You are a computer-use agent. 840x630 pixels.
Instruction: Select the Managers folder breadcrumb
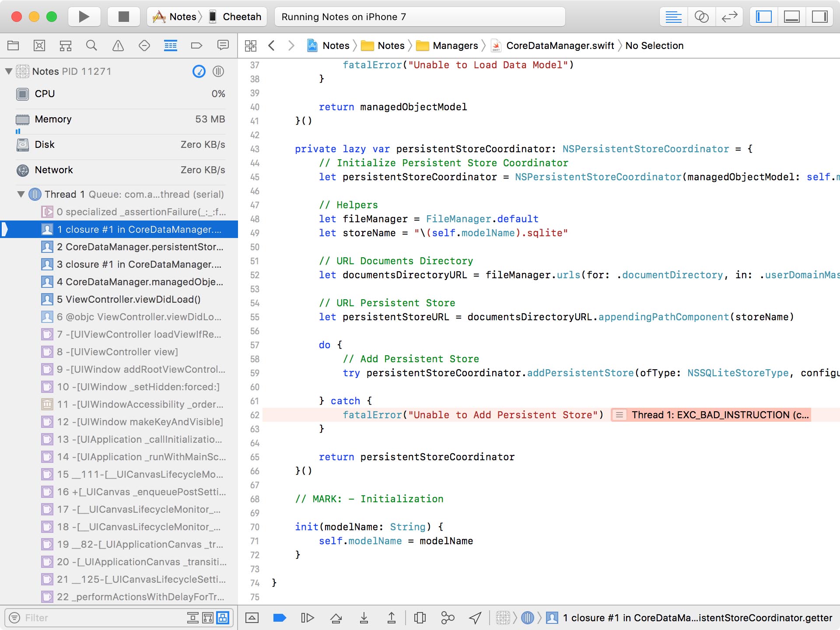[x=455, y=45]
